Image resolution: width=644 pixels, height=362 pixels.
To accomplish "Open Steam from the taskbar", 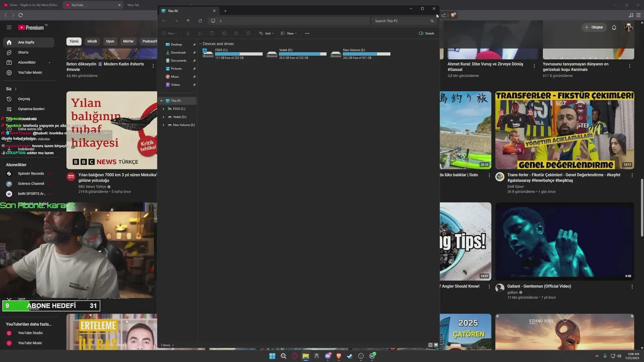I will [x=350, y=356].
